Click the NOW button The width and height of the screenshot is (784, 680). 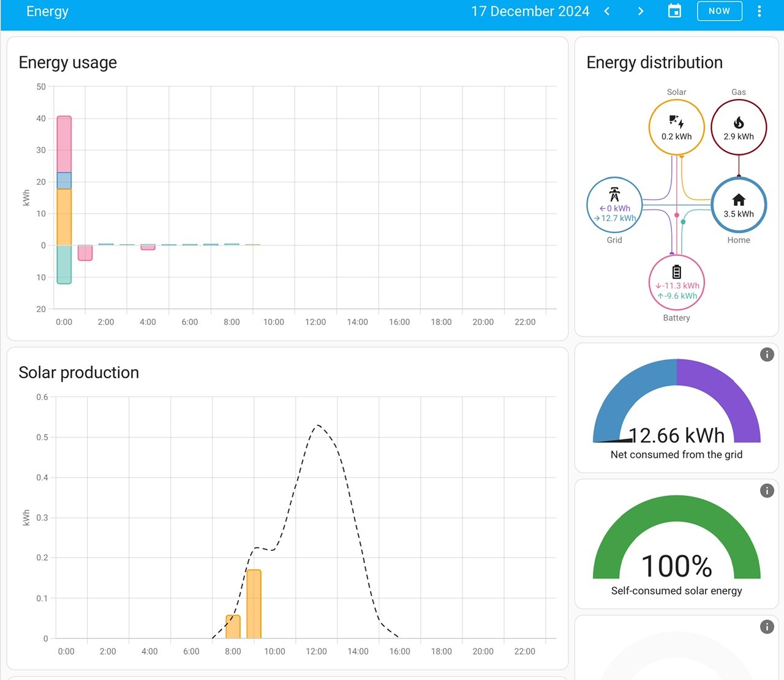[x=720, y=11]
